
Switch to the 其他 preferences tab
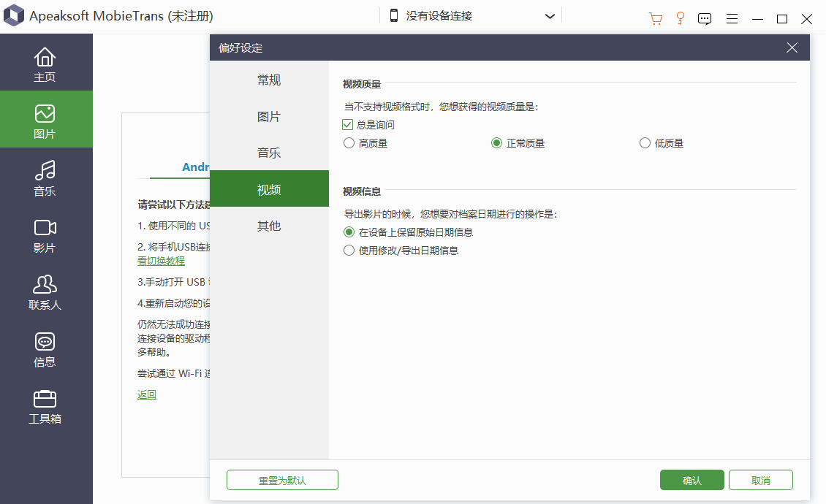coord(269,226)
